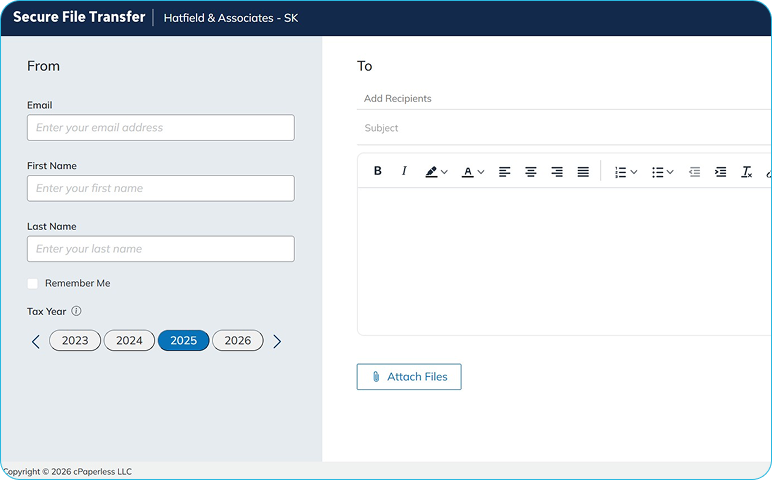The width and height of the screenshot is (772, 480).
Task: Select tax year 2023
Action: tap(75, 341)
